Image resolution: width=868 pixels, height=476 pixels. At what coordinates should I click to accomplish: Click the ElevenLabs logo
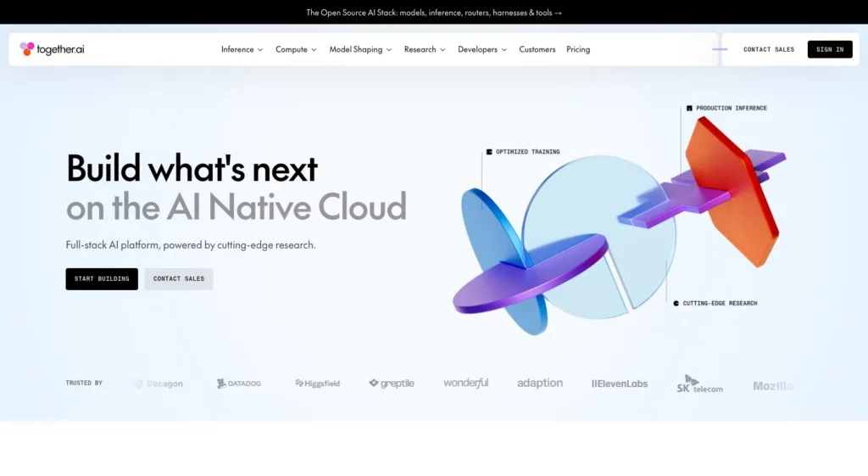tap(620, 384)
